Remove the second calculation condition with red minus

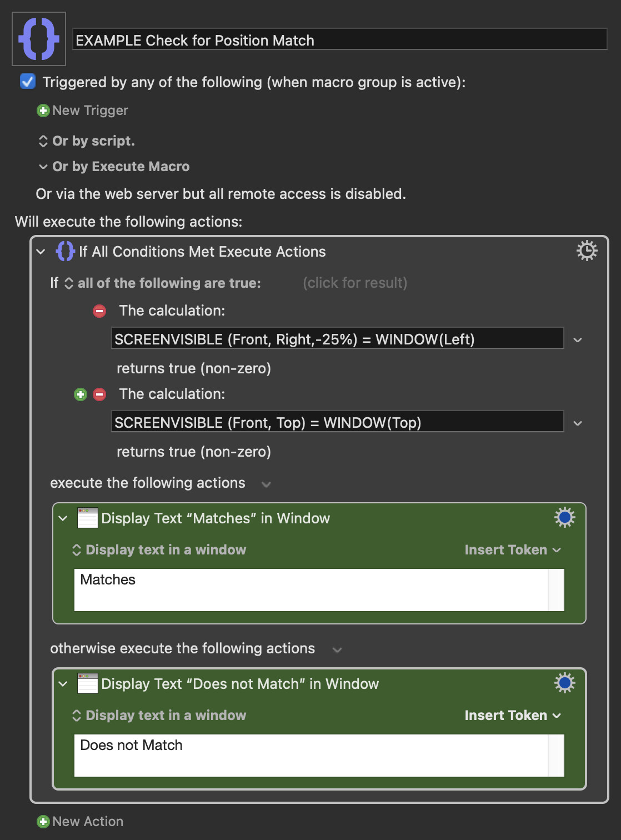click(99, 394)
